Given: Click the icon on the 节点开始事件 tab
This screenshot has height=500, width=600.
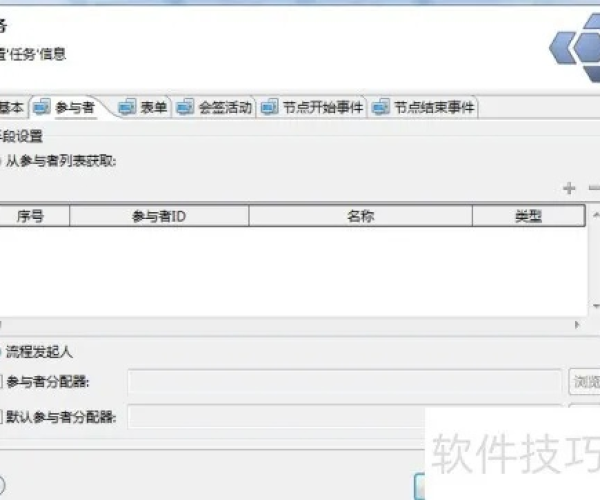Looking at the screenshot, I should pos(270,107).
